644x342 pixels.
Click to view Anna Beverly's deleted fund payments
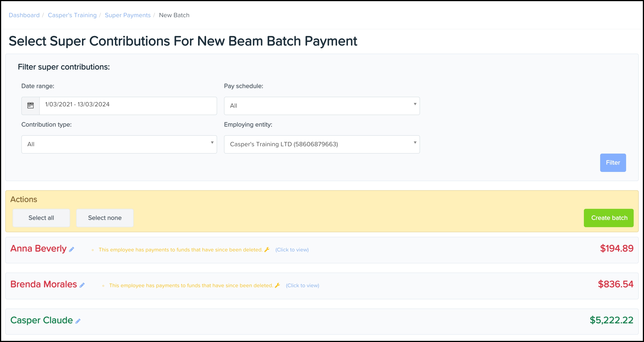[292, 250]
